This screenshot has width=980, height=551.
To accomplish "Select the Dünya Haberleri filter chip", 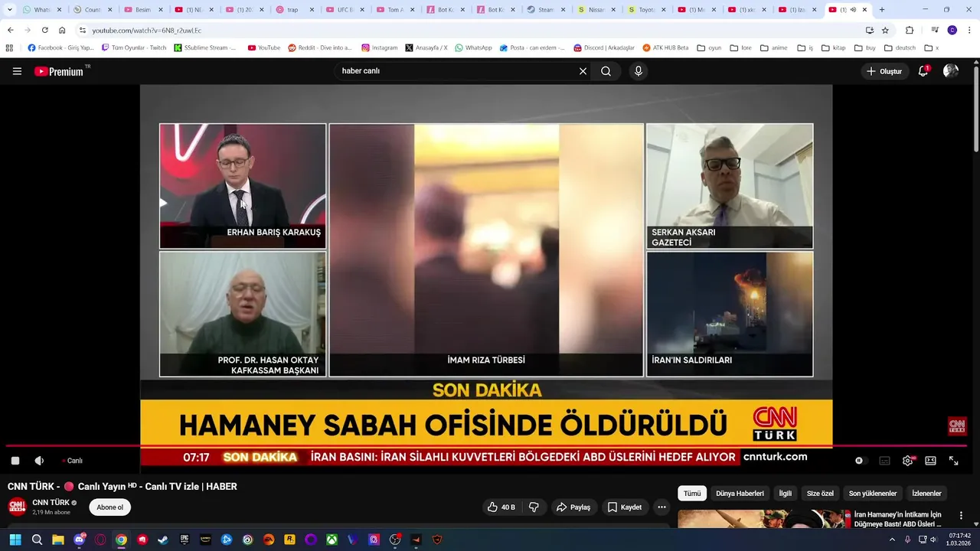I will (x=740, y=494).
